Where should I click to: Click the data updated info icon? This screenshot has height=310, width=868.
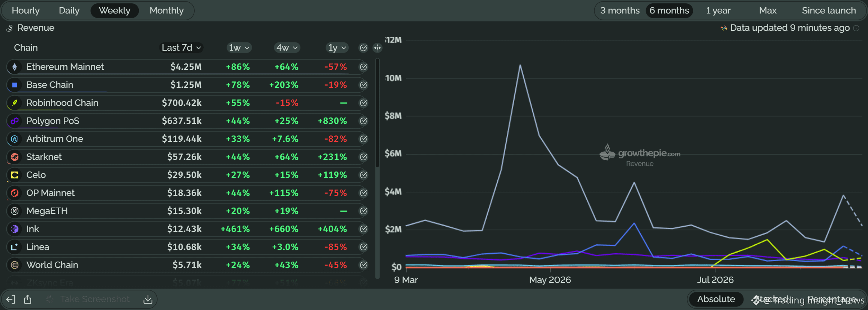856,28
